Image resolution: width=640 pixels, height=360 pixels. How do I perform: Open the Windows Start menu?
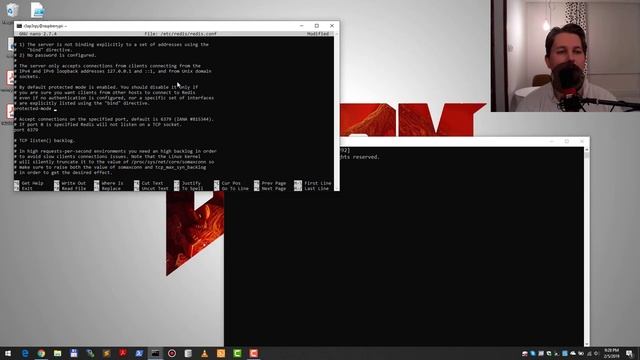coord(8,353)
